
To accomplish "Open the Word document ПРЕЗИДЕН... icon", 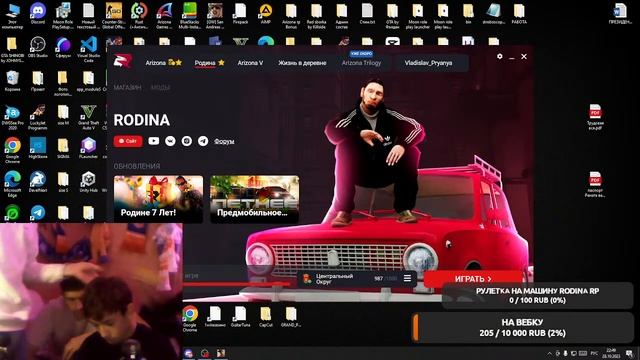I will click(x=620, y=14).
